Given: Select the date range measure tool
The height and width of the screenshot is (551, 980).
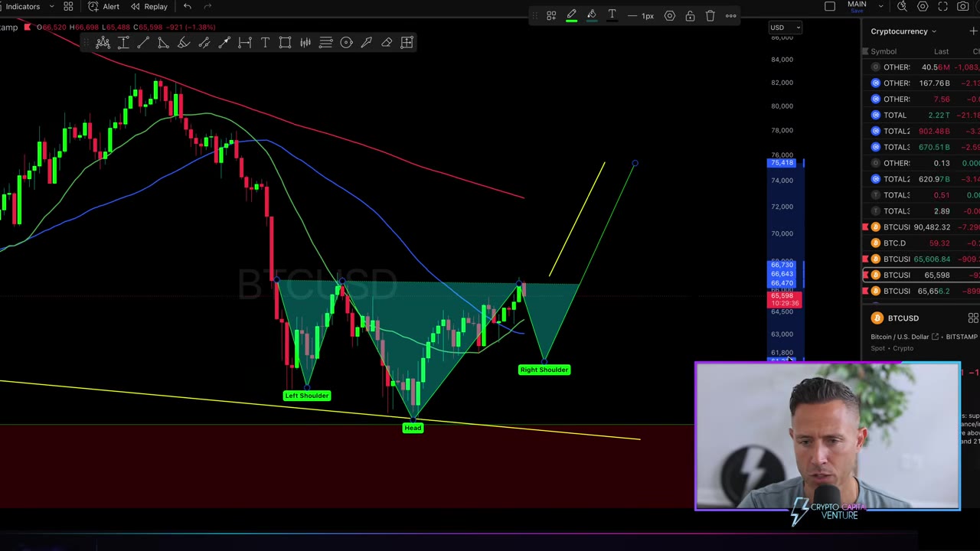Looking at the screenshot, I should [x=244, y=43].
